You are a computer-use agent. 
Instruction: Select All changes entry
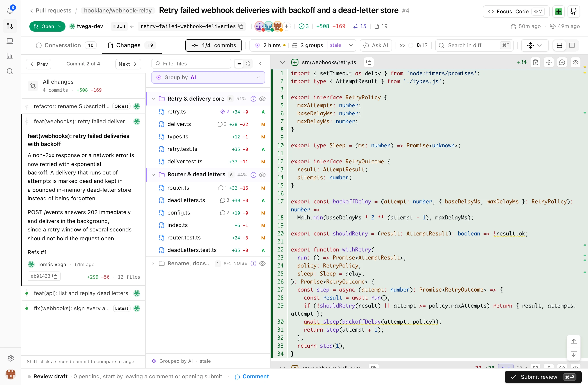point(84,86)
